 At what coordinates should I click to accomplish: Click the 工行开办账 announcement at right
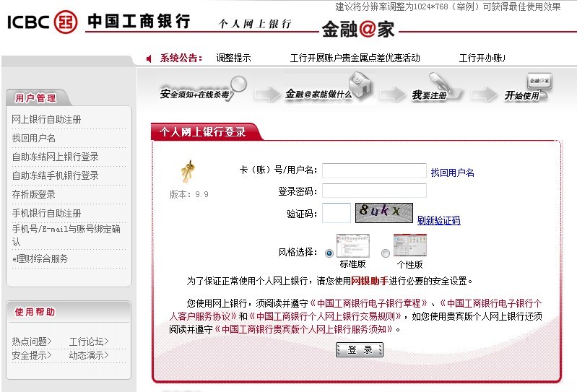[x=482, y=58]
